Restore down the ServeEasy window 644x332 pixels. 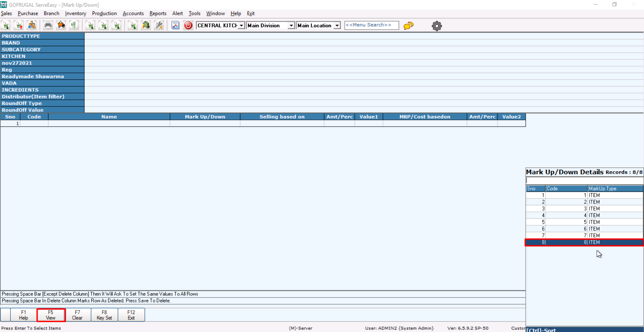point(614,5)
